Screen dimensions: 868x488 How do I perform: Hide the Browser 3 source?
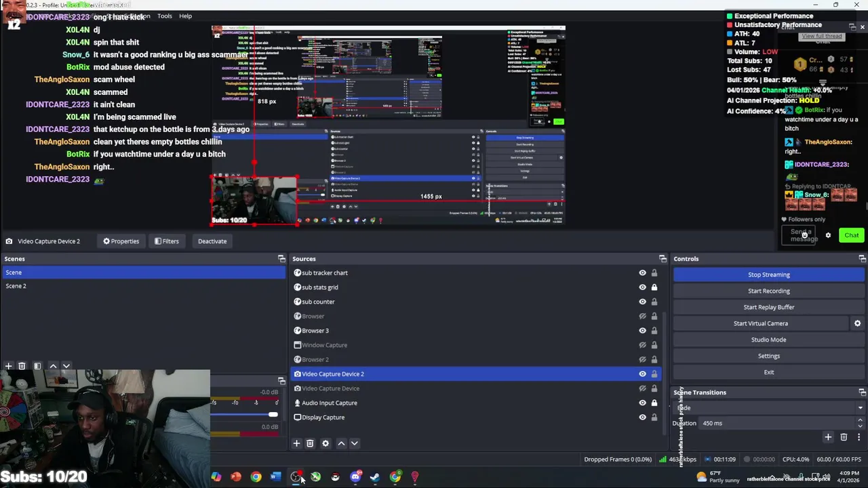coord(642,331)
